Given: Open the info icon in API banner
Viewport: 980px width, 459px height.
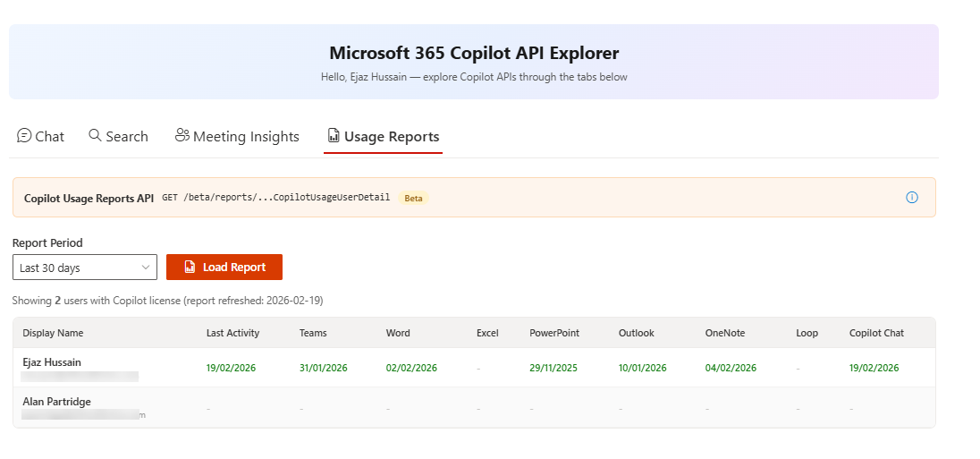Looking at the screenshot, I should click(912, 198).
